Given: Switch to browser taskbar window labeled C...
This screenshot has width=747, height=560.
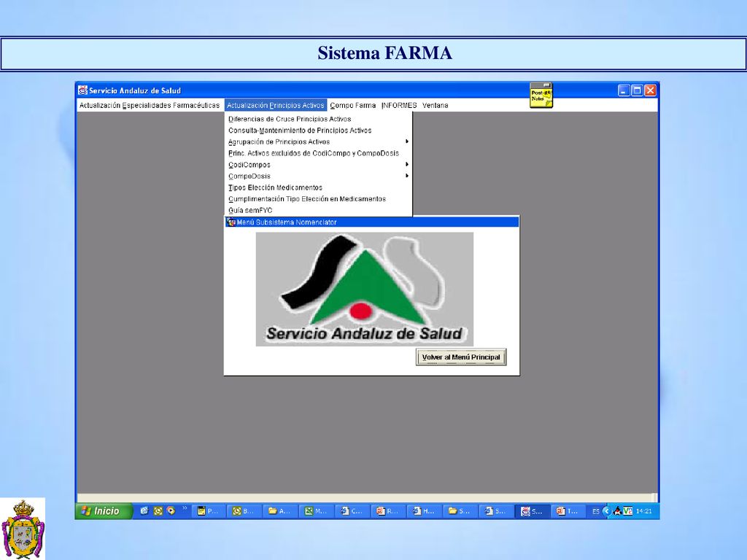Looking at the screenshot, I should (352, 511).
